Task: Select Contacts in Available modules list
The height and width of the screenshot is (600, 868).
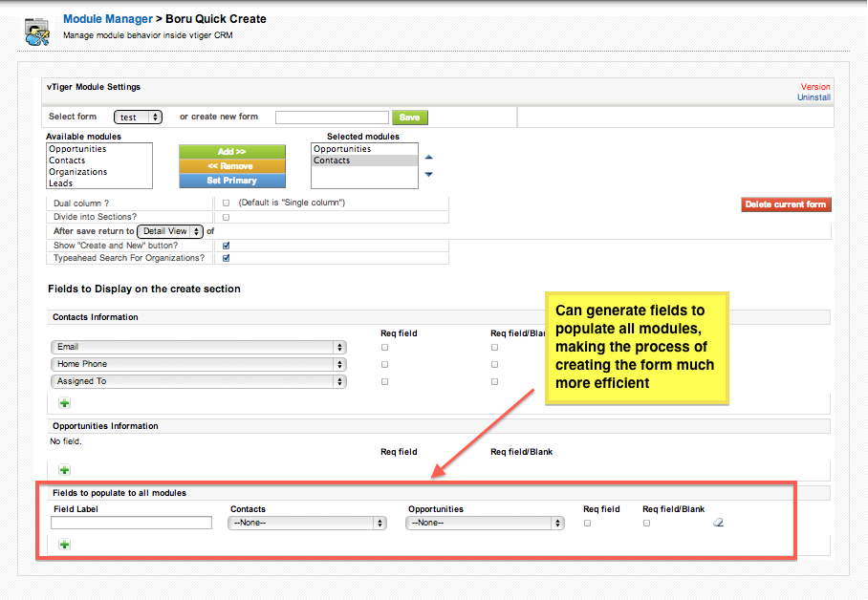Action: (99, 161)
